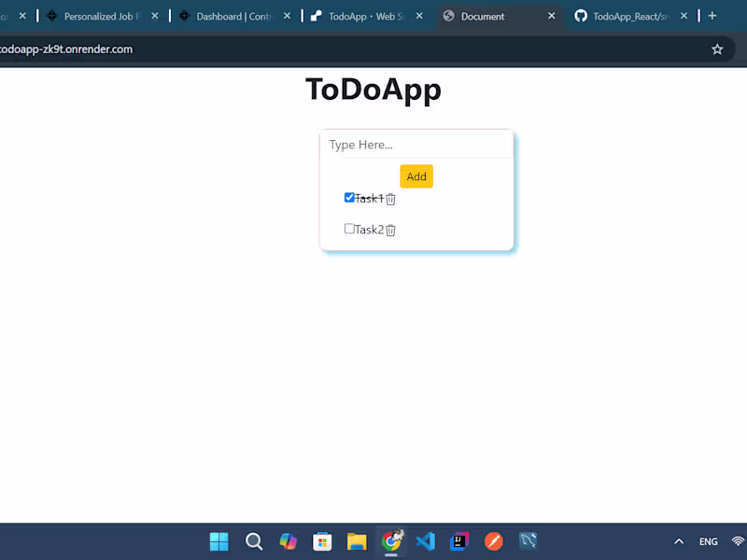Bookmark the page with the star icon

point(717,49)
